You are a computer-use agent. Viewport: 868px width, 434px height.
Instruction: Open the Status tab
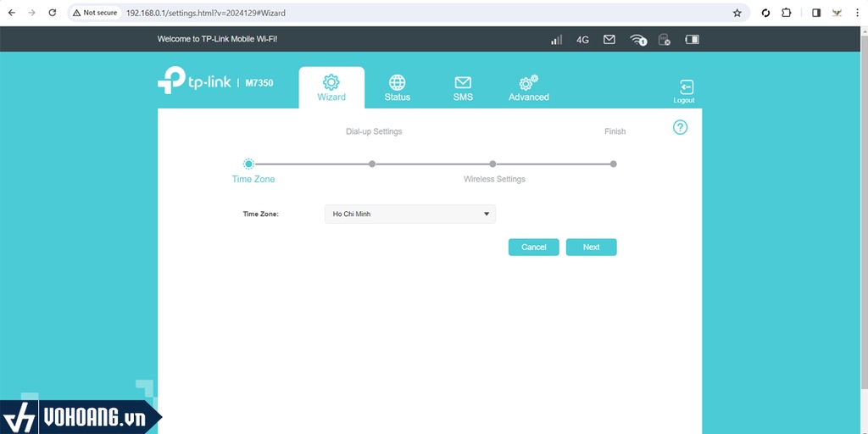click(397, 87)
